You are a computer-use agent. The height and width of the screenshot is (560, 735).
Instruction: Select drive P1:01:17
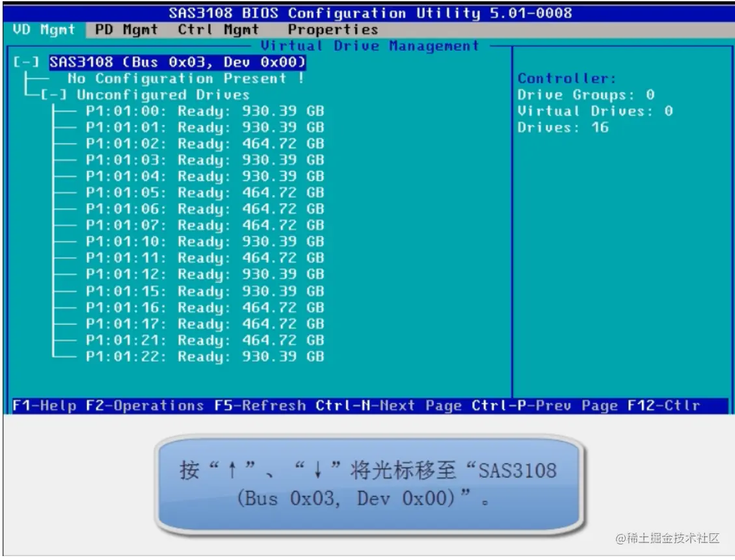205,324
